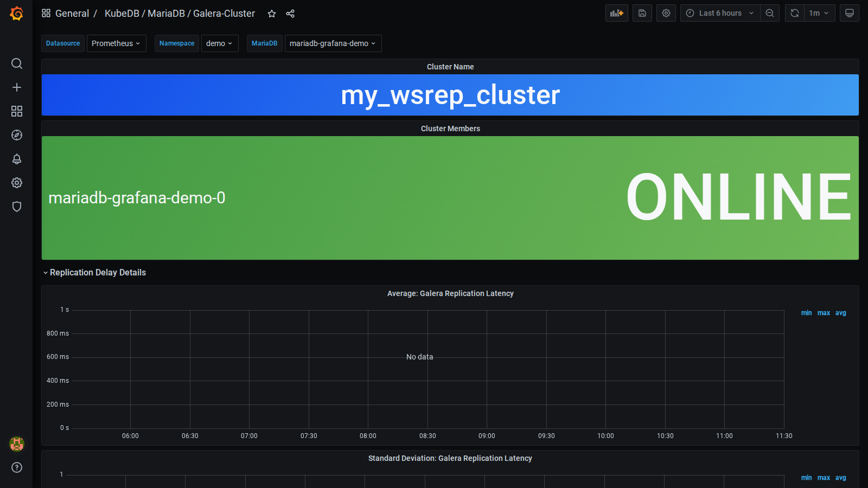Viewport: 868px width, 488px height.
Task: Open the Server Admin shield icon
Action: [x=17, y=207]
